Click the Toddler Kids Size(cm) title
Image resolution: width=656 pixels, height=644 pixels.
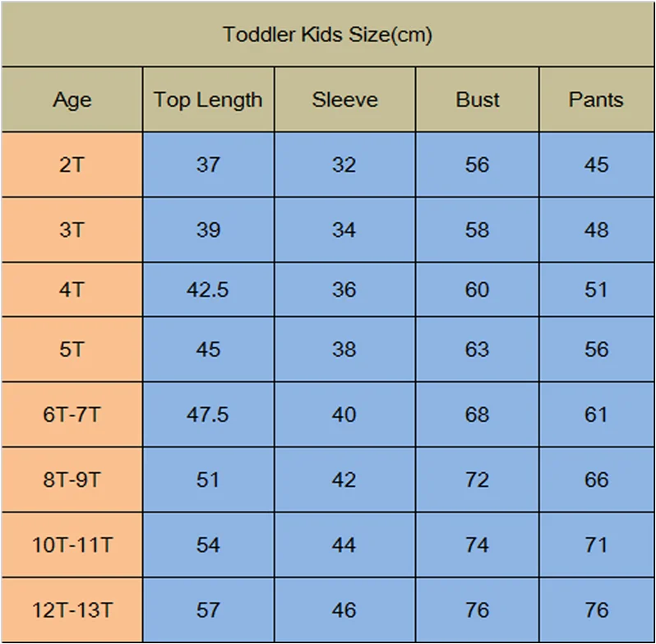(x=327, y=35)
